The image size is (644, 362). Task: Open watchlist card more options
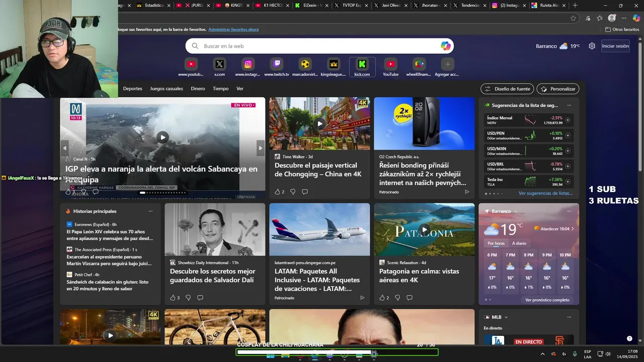[569, 106]
